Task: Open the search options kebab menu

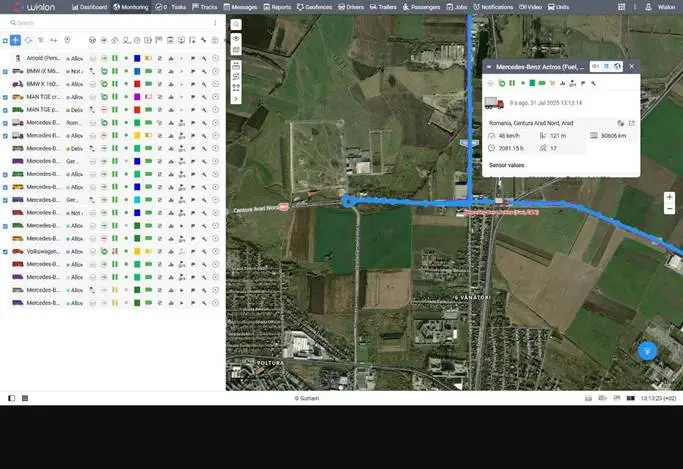Action: 215,23
